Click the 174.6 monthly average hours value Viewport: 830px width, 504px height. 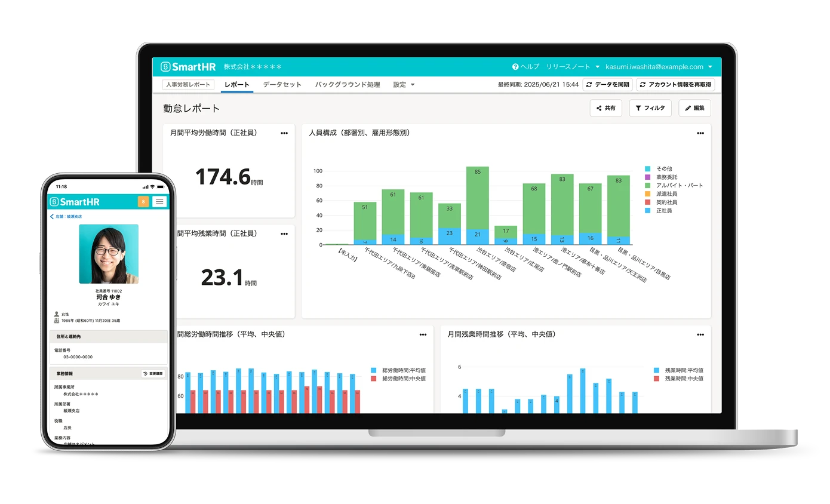click(x=223, y=177)
